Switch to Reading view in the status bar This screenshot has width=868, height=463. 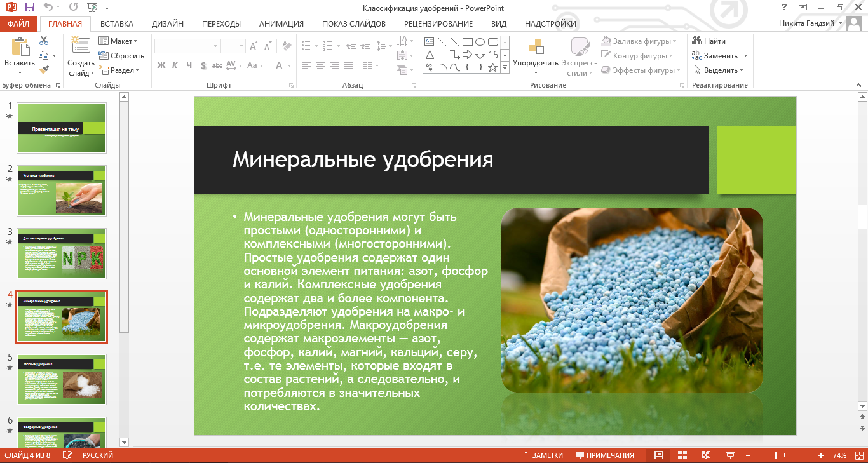(706, 455)
